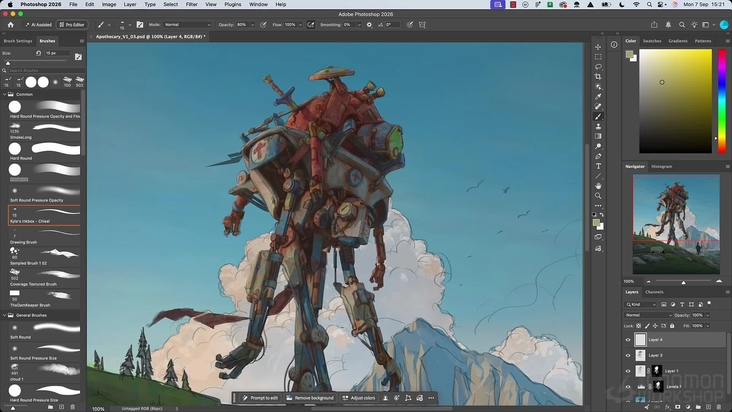Screen dimensions: 732x412
Task: Click the hue spectrum slider
Action: (x=722, y=101)
